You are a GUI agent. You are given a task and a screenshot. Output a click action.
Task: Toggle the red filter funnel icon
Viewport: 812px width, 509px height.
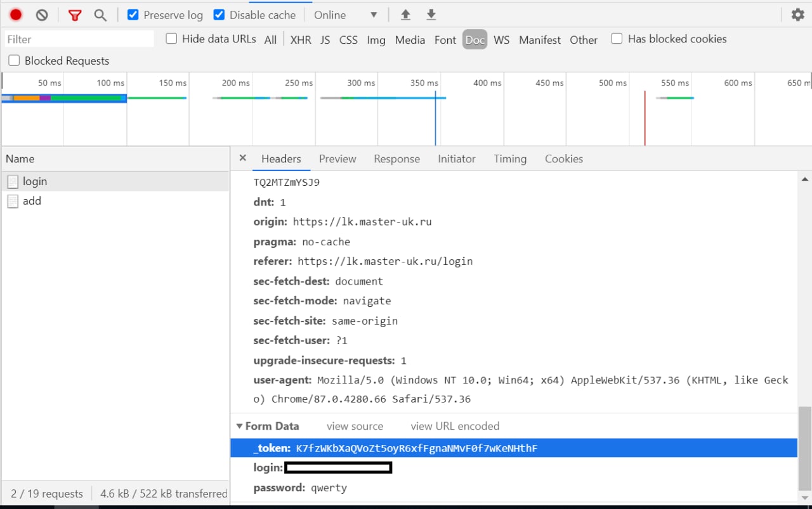[75, 15]
